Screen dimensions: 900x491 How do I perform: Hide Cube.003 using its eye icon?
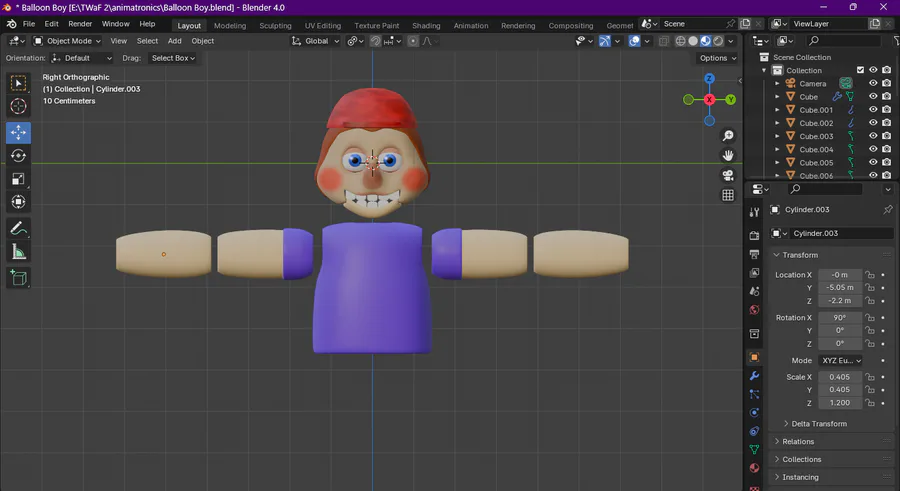872,136
